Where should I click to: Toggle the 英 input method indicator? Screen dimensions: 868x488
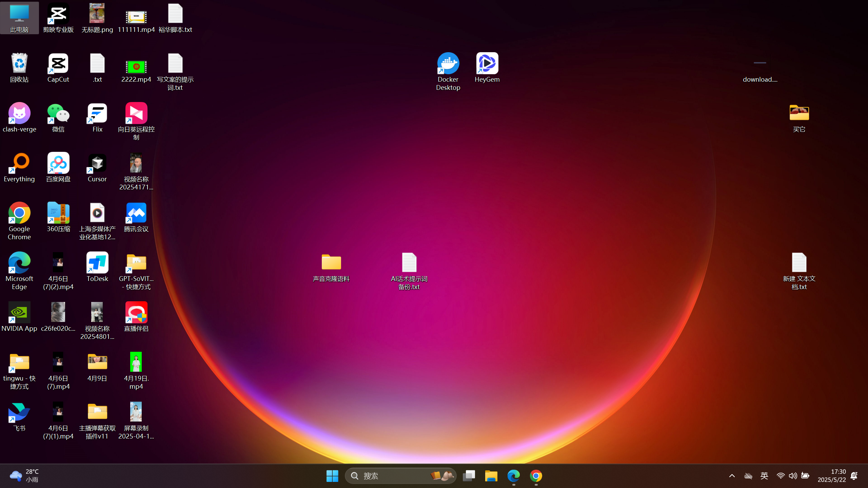tap(764, 476)
